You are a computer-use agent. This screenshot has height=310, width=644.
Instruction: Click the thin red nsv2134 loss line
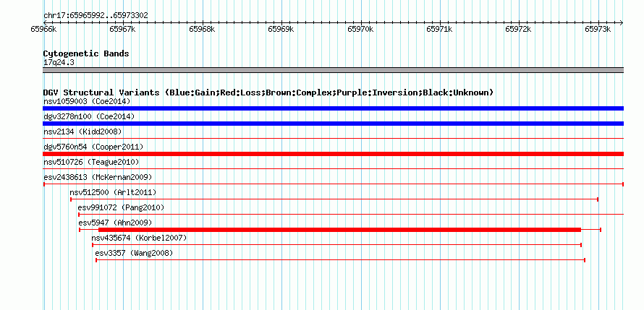tap(333, 139)
